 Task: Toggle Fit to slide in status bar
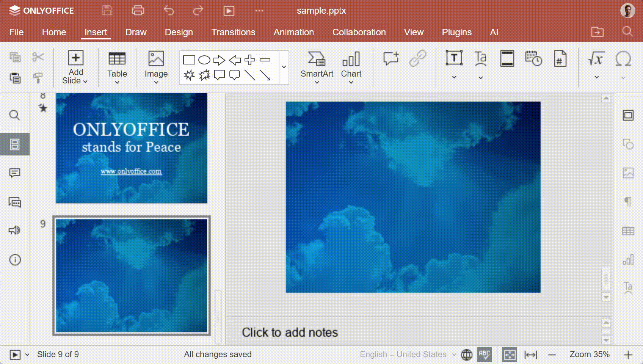click(x=510, y=355)
